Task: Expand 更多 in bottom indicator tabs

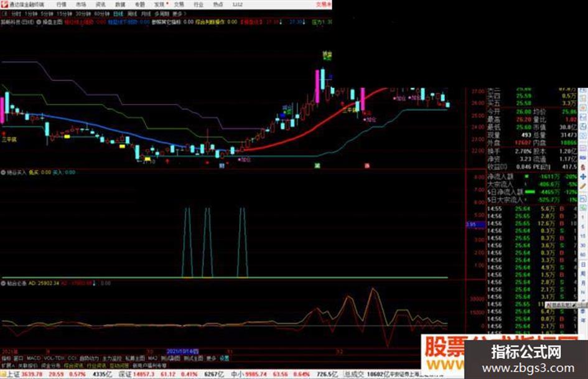Action: click(212, 358)
